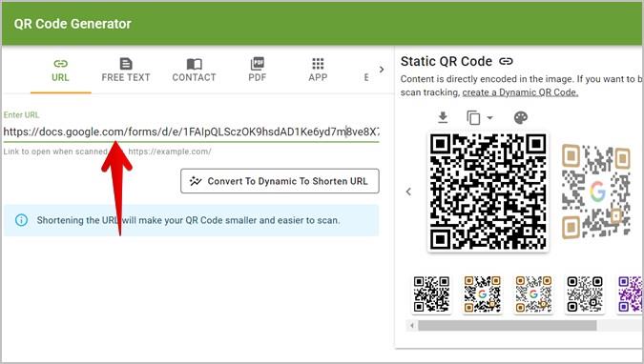Click the document icon above FREE TEXT
The height and width of the screenshot is (364, 644).
[x=126, y=64]
